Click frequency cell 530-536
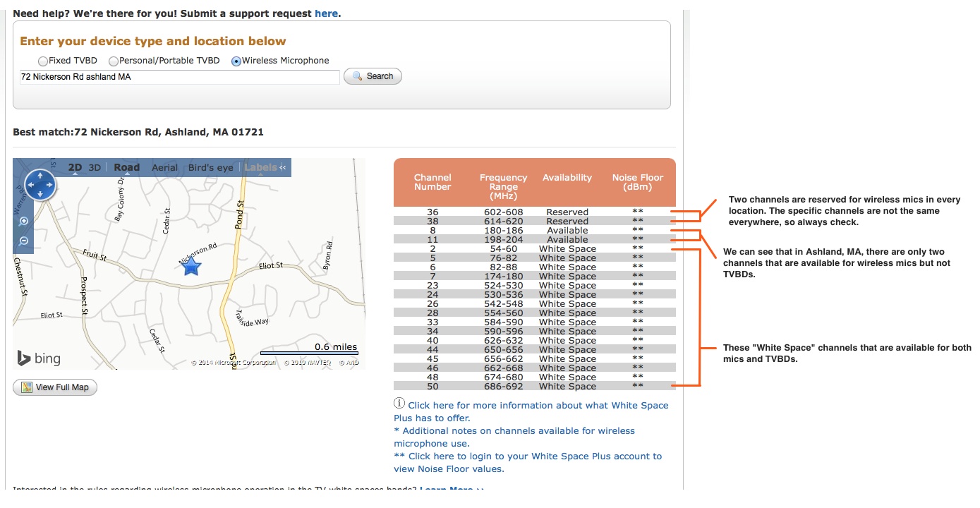The image size is (980, 508). 503,294
